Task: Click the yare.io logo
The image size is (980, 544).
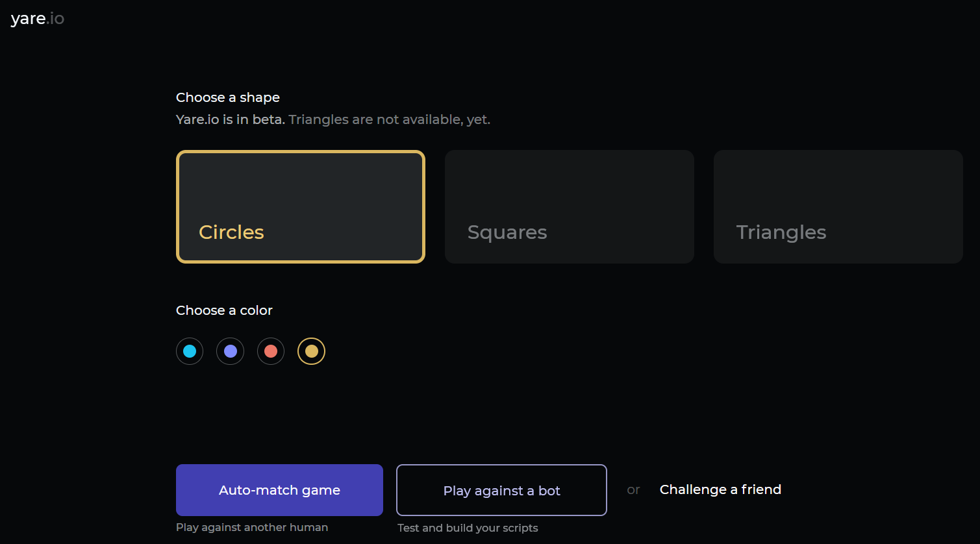Action: 38,19
